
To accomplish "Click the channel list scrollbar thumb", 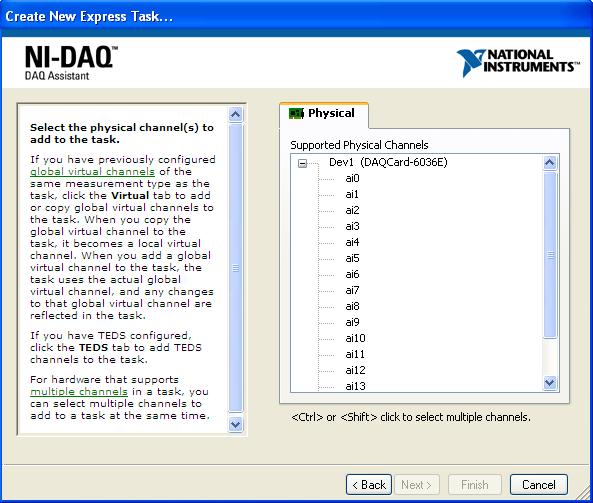I will [550, 255].
